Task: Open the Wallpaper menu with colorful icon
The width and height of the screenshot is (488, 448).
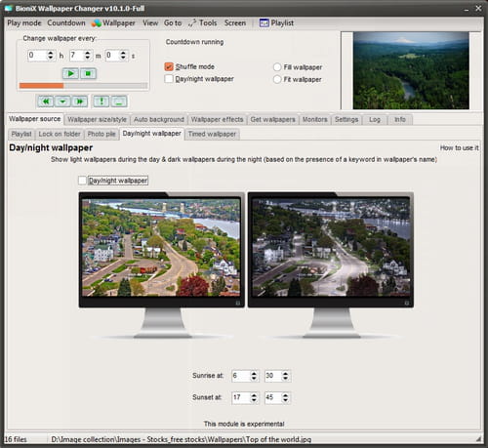Action: (113, 23)
